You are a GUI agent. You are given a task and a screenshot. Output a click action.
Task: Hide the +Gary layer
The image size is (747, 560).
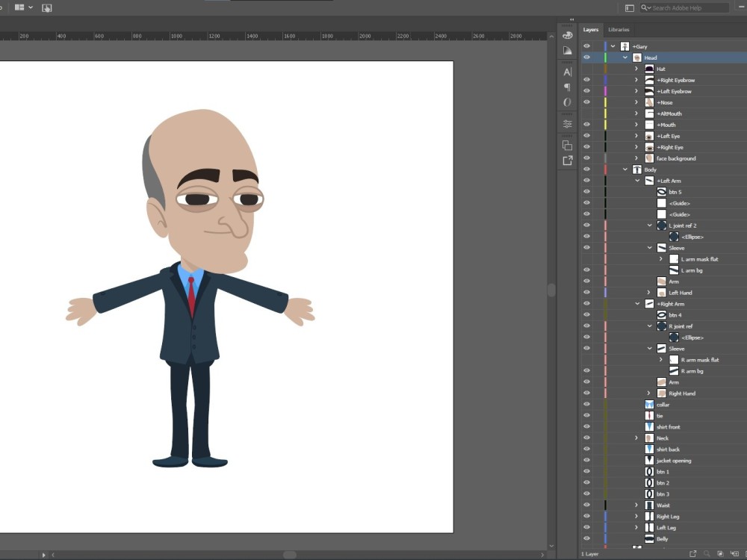[x=587, y=46]
